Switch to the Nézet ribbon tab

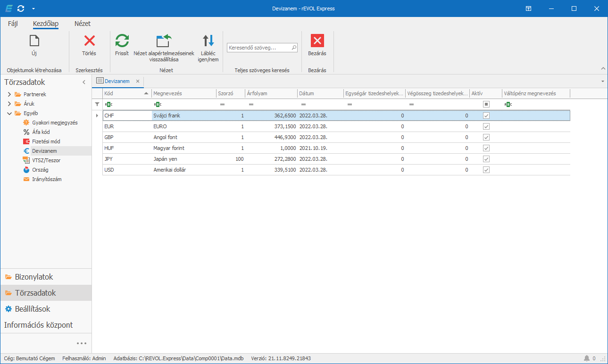point(82,24)
